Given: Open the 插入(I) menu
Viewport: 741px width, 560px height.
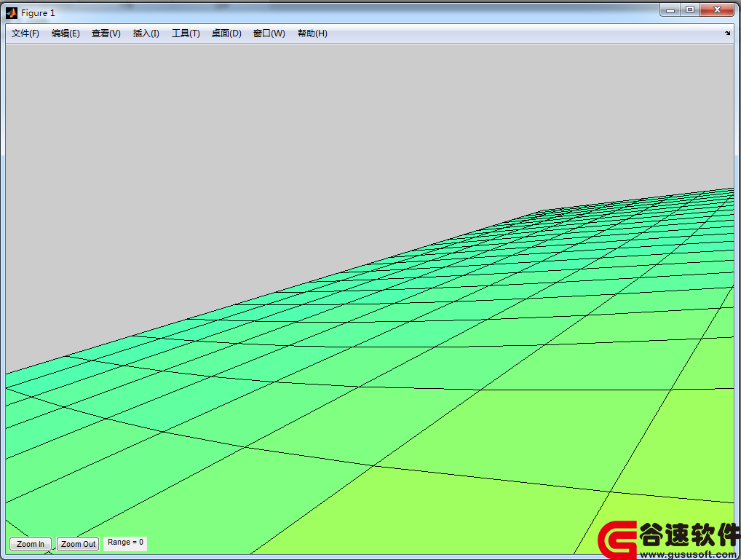Looking at the screenshot, I should [x=146, y=33].
